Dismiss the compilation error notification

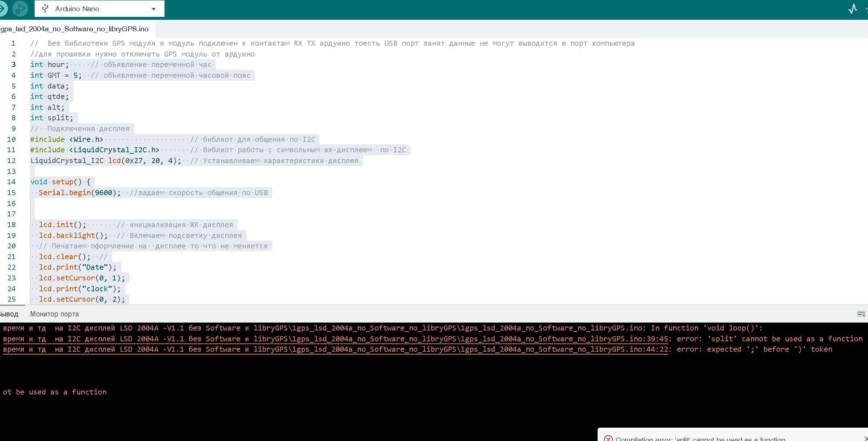(865, 438)
